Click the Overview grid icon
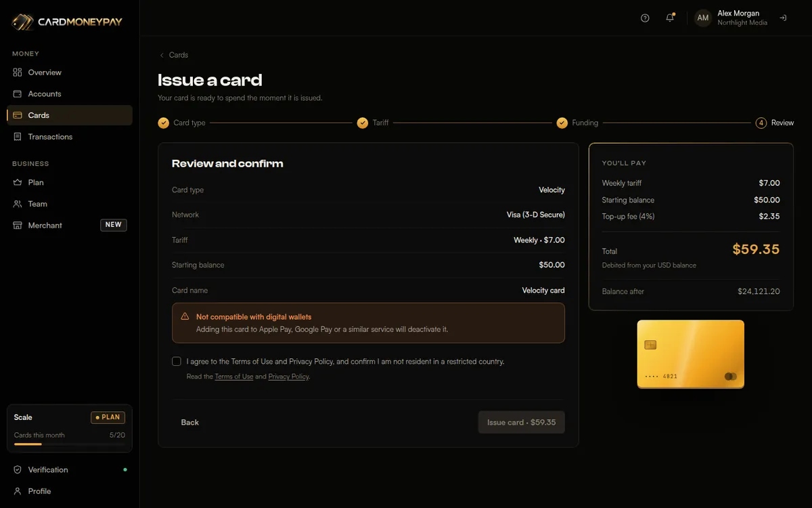This screenshot has height=508, width=812. [x=18, y=72]
